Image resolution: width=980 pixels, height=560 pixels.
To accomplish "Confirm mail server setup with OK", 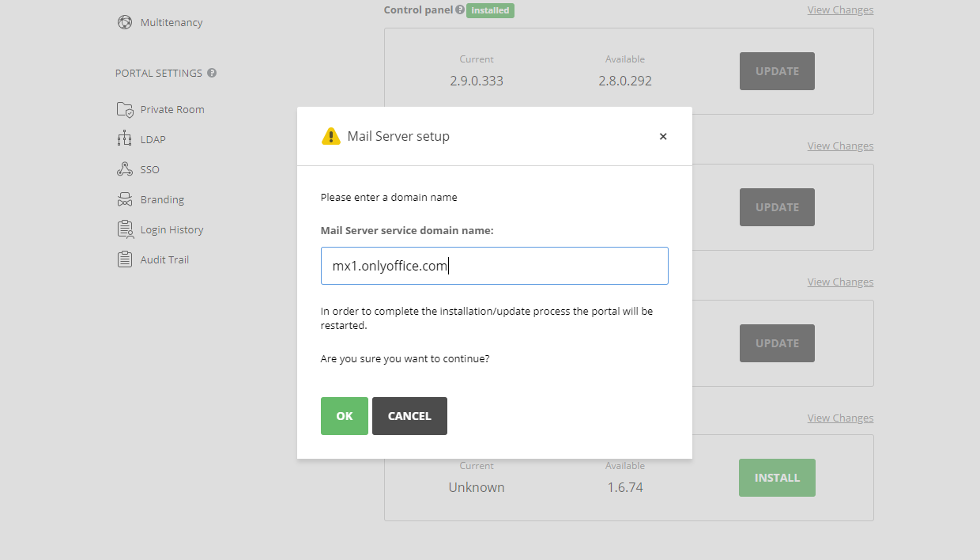I will click(345, 416).
